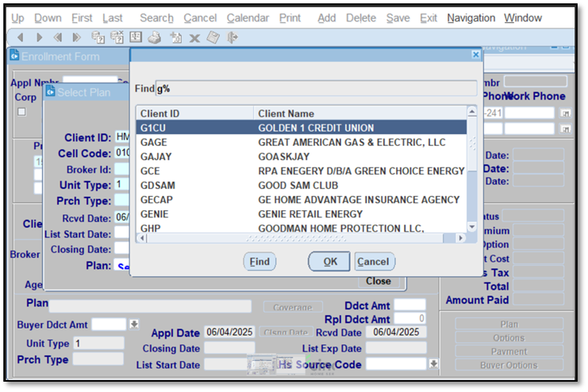588x392 pixels.
Task: Open Buyer Ddct Amt dropdown arrow
Action: click(134, 324)
